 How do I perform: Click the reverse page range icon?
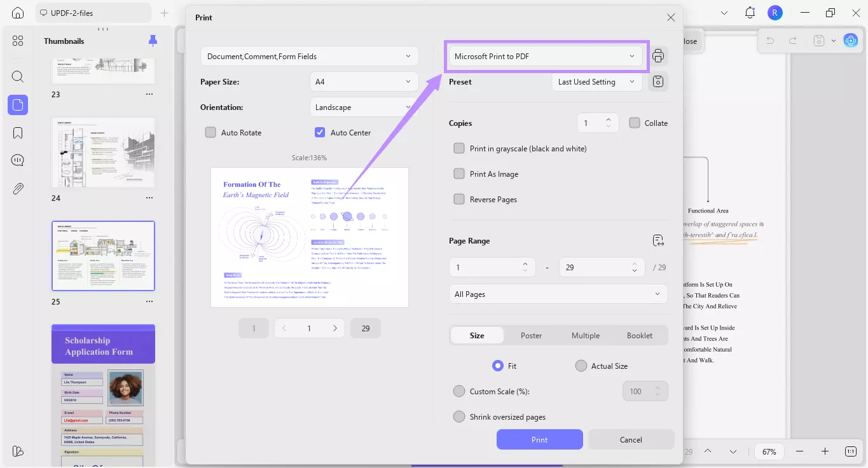(658, 241)
